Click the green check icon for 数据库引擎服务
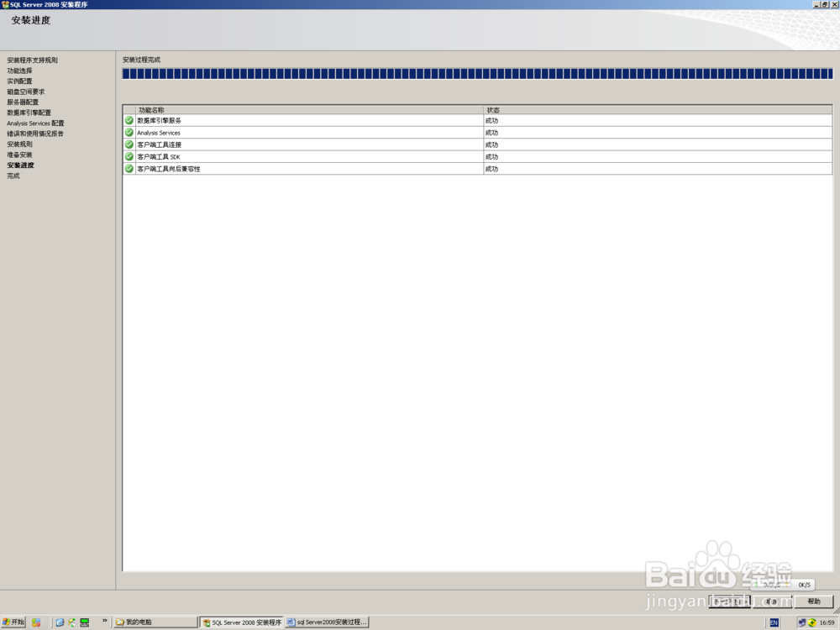This screenshot has height=630, width=840. pyautogui.click(x=129, y=120)
